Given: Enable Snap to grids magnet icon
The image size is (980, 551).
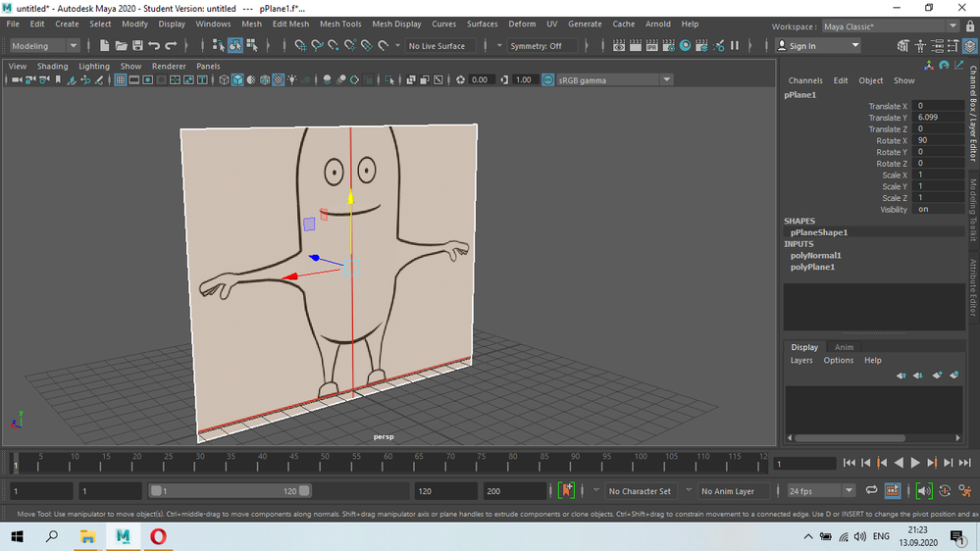Looking at the screenshot, I should coord(300,46).
